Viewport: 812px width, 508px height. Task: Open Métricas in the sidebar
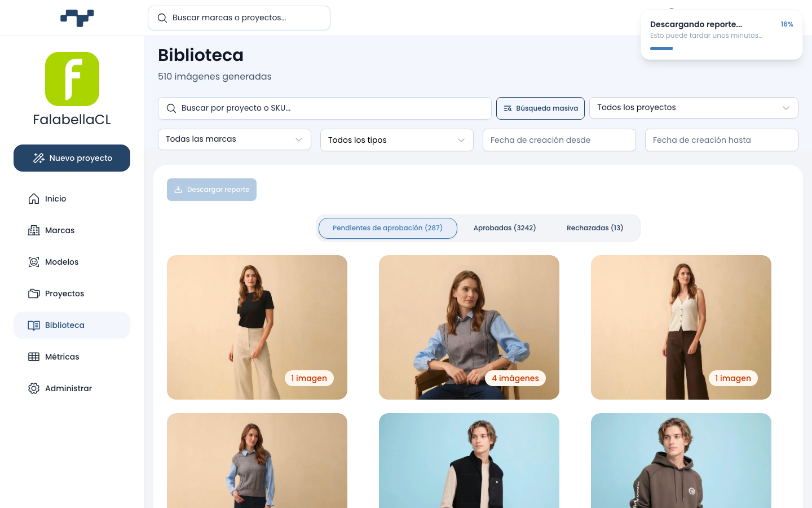[x=72, y=357]
